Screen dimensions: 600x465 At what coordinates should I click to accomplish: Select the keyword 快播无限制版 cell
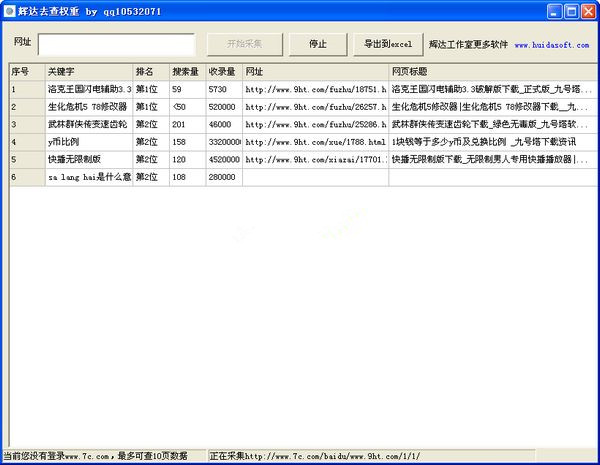[x=89, y=160]
